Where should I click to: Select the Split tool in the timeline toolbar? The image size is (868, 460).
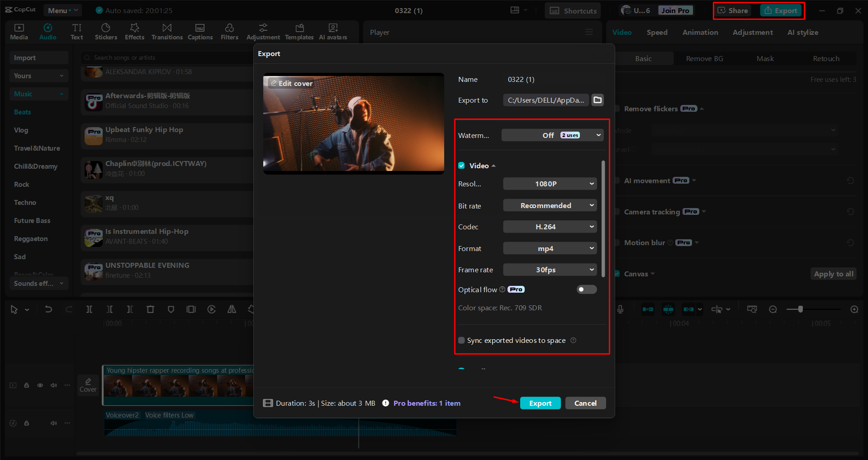tap(89, 309)
